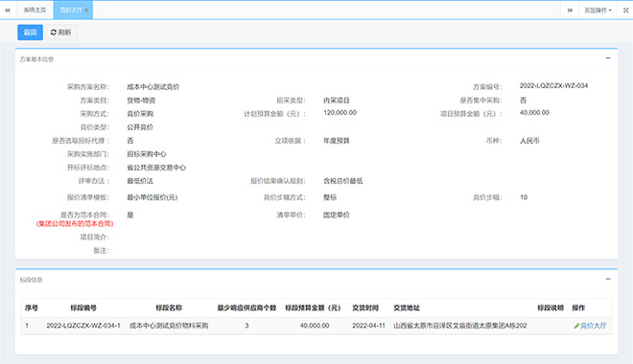Collapse the 方案基本信息 panel

click(x=608, y=58)
